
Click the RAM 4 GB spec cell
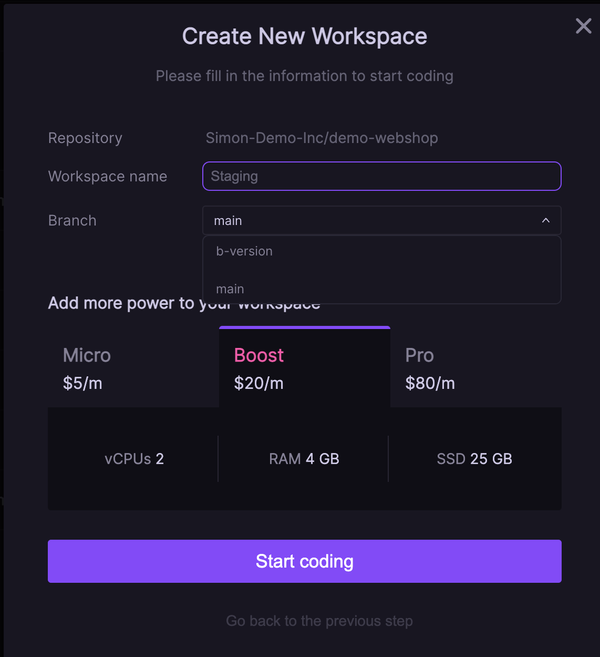pos(304,459)
